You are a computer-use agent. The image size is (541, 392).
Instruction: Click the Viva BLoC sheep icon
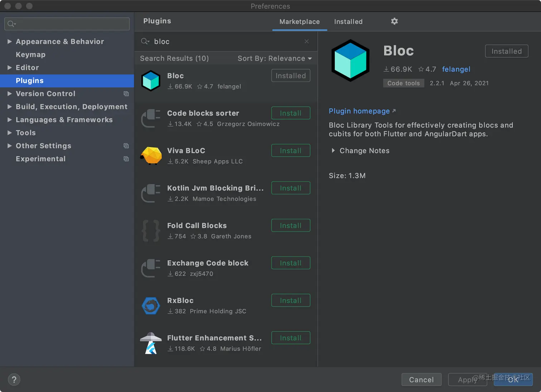pos(151,156)
